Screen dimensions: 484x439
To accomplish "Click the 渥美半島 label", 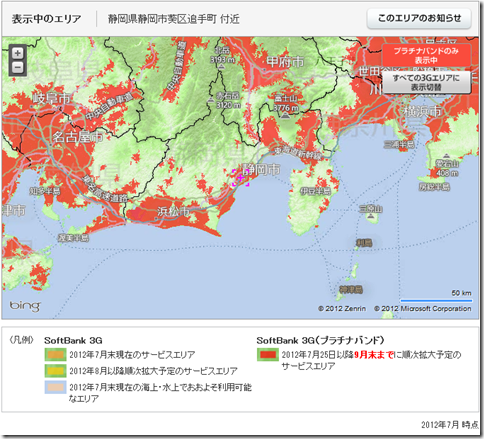I will pyautogui.click(x=73, y=238).
